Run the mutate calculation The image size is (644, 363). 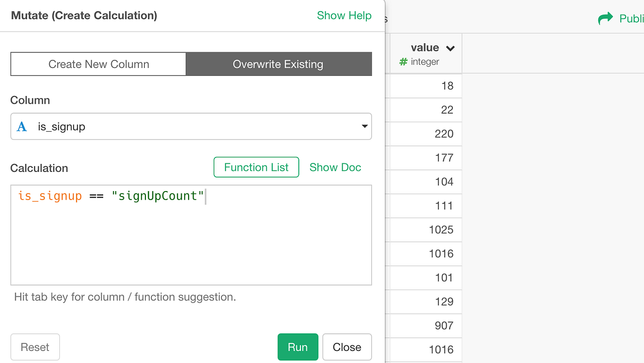[x=297, y=347]
